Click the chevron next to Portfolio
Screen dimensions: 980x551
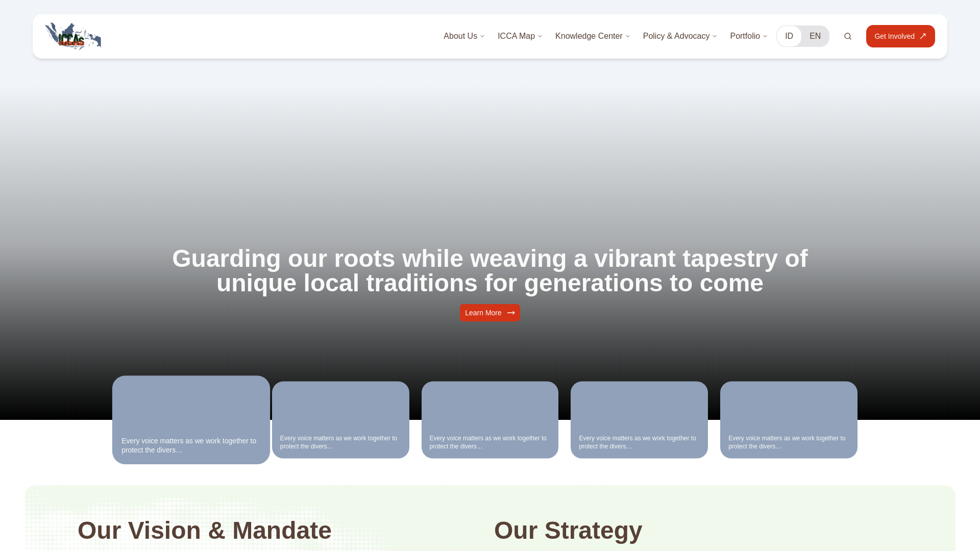tap(765, 36)
